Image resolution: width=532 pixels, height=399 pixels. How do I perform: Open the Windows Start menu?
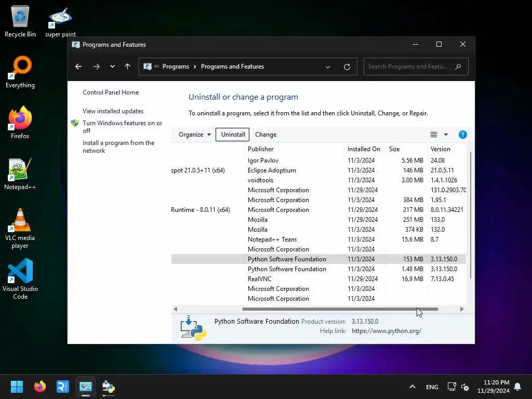[x=17, y=387]
